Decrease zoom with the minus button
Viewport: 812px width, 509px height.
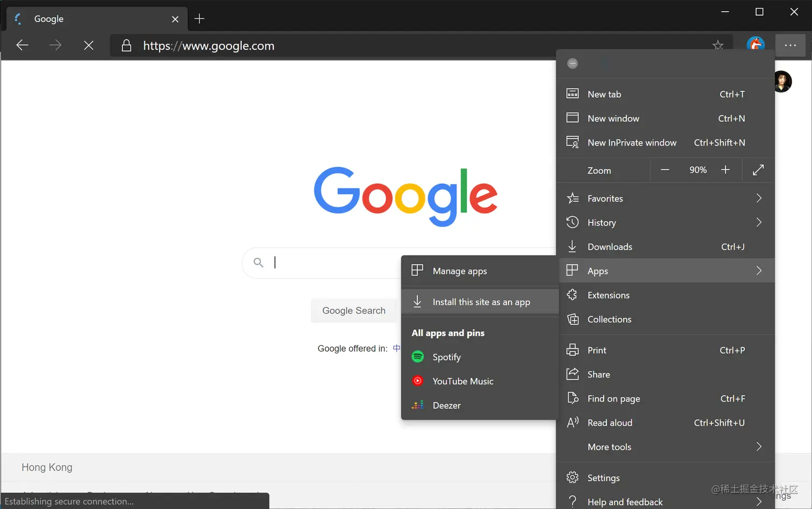[665, 170]
